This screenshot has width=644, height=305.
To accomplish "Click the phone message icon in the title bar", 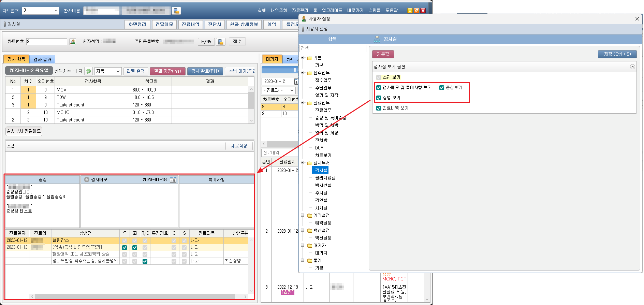I will pos(176,11).
